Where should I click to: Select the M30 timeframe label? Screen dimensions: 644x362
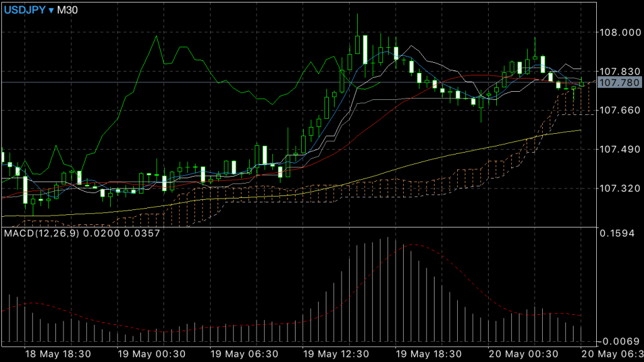pyautogui.click(x=67, y=10)
